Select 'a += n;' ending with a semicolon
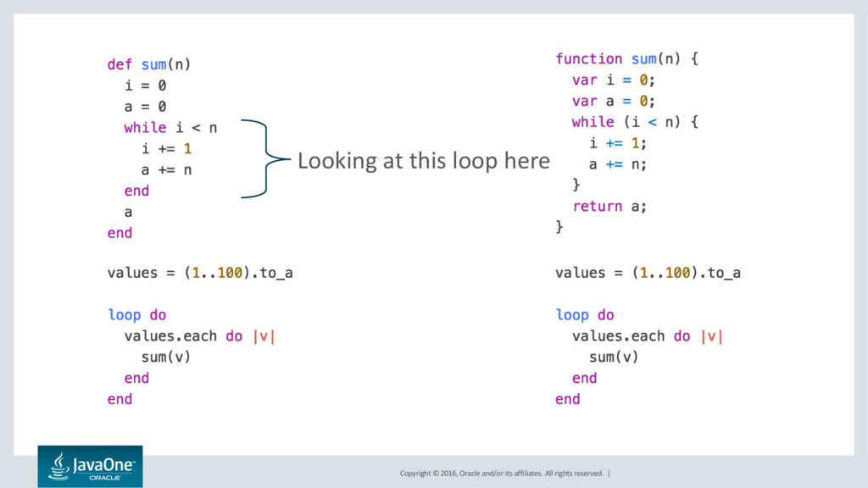The height and width of the screenshot is (488, 868). click(618, 164)
